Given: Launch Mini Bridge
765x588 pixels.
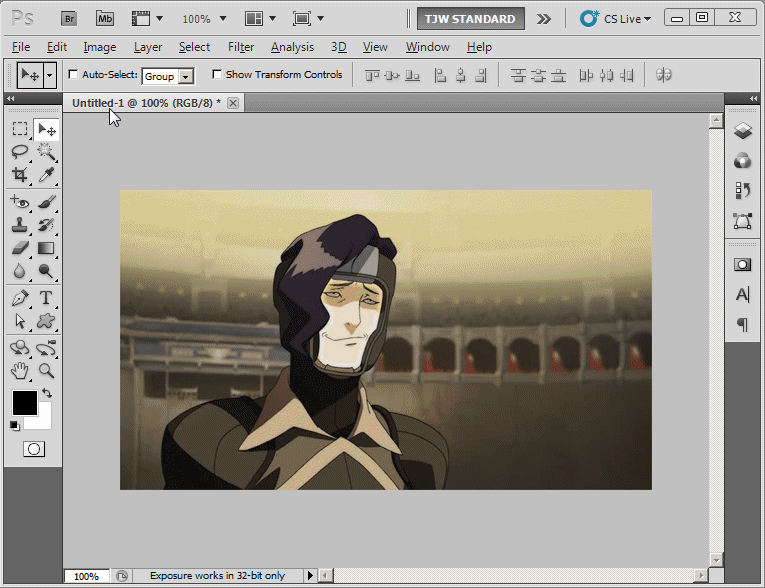Looking at the screenshot, I should click(105, 19).
